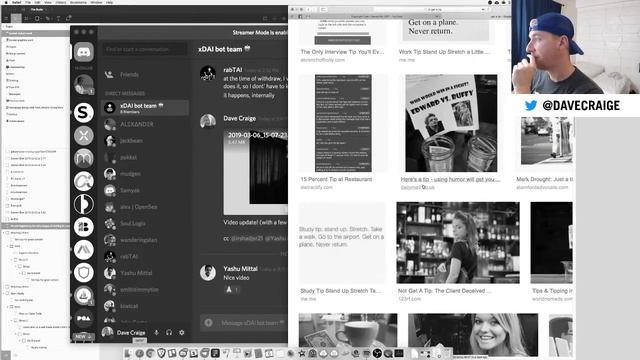The image size is (640, 360).
Task: Open the Edit menu
Action: (38, 2)
